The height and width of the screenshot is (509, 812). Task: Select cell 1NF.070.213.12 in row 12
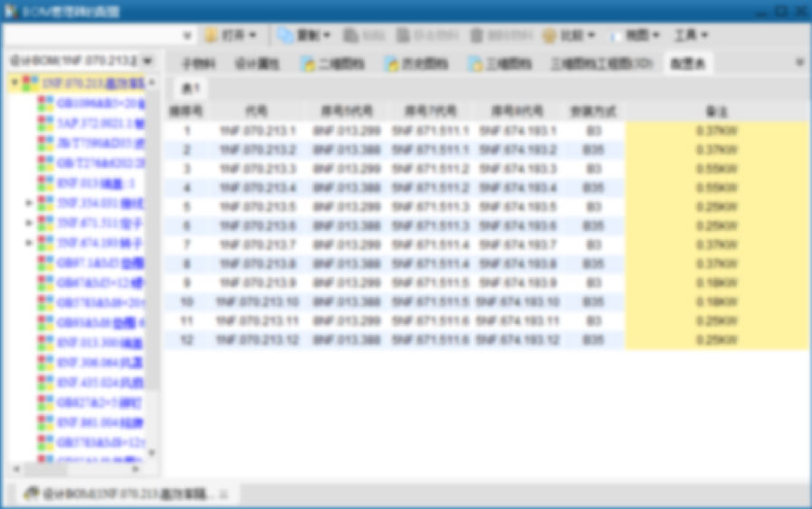point(257,340)
